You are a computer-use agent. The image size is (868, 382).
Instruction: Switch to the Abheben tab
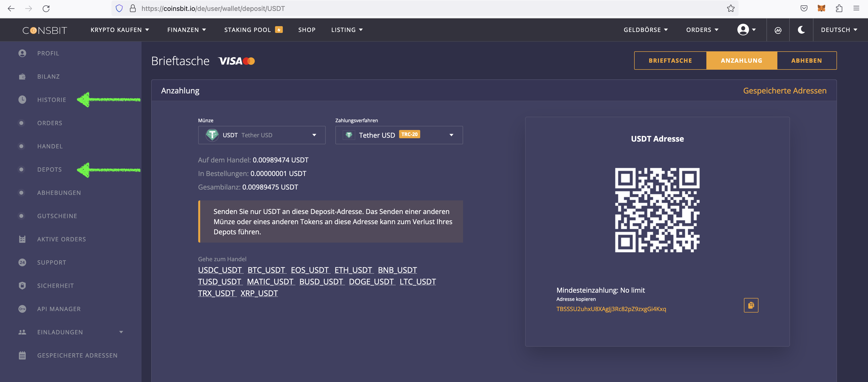(807, 61)
